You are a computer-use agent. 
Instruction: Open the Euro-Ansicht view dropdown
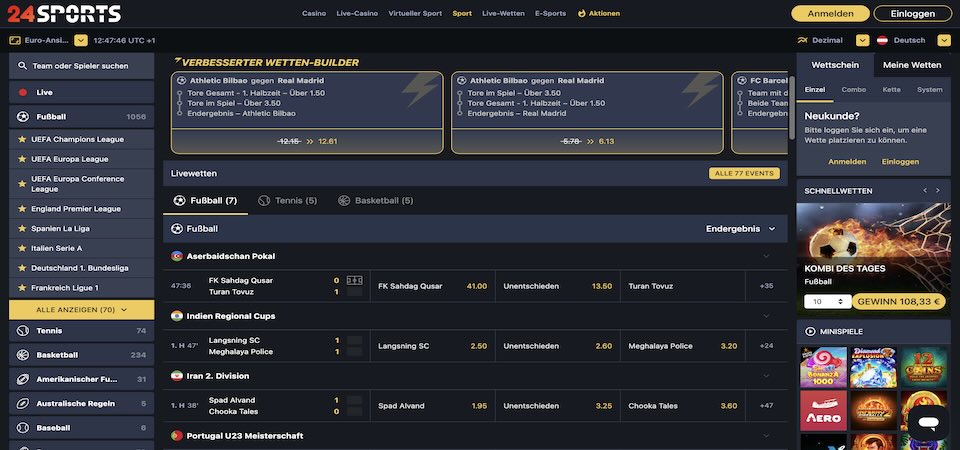(x=81, y=40)
